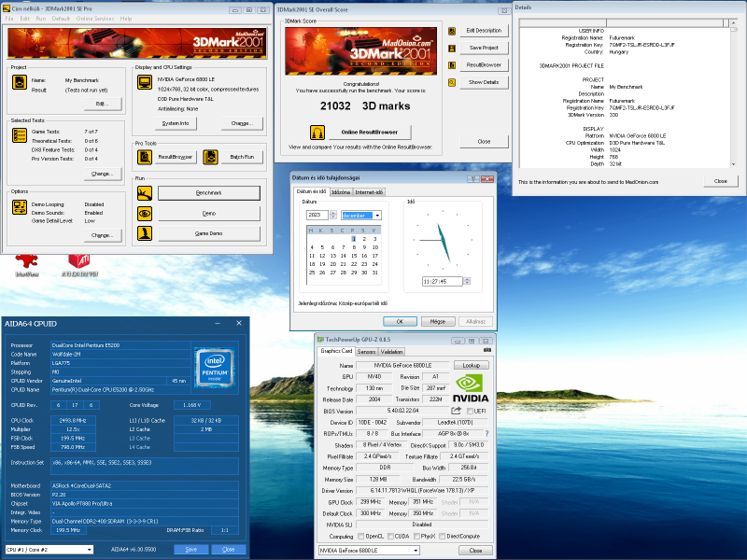Click the Game Demo button

coord(208,233)
